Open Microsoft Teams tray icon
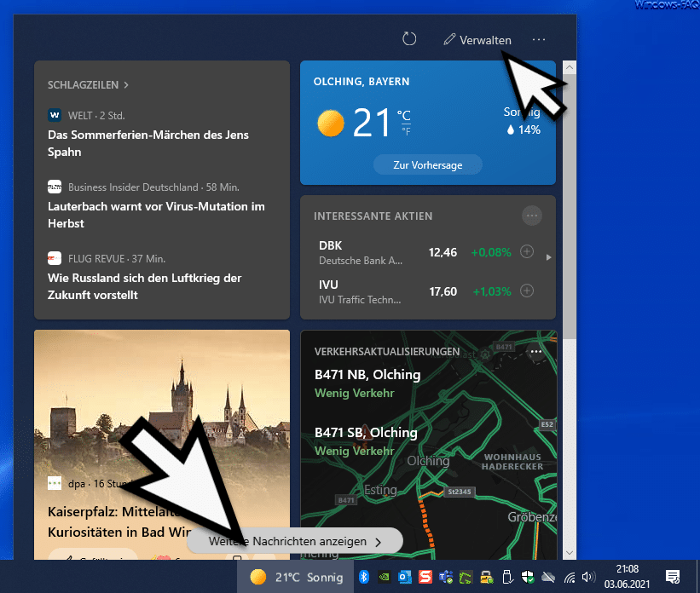This screenshot has height=593, width=700. coord(446,578)
